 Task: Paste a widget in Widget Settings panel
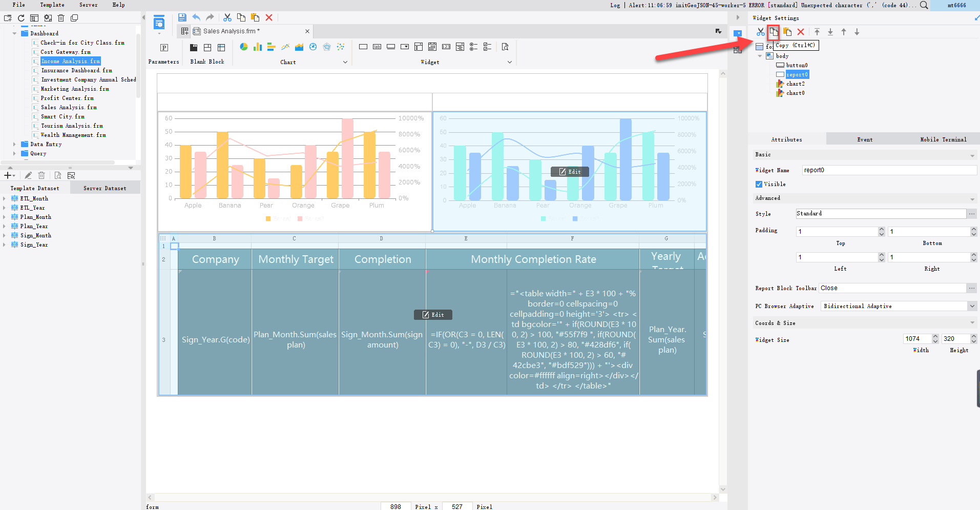coord(788,32)
